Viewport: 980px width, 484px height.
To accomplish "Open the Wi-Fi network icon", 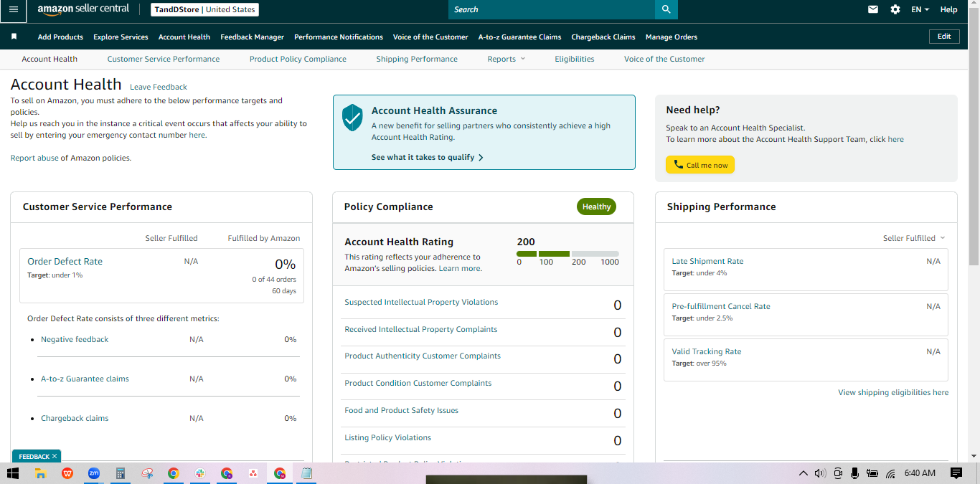I will 890,473.
